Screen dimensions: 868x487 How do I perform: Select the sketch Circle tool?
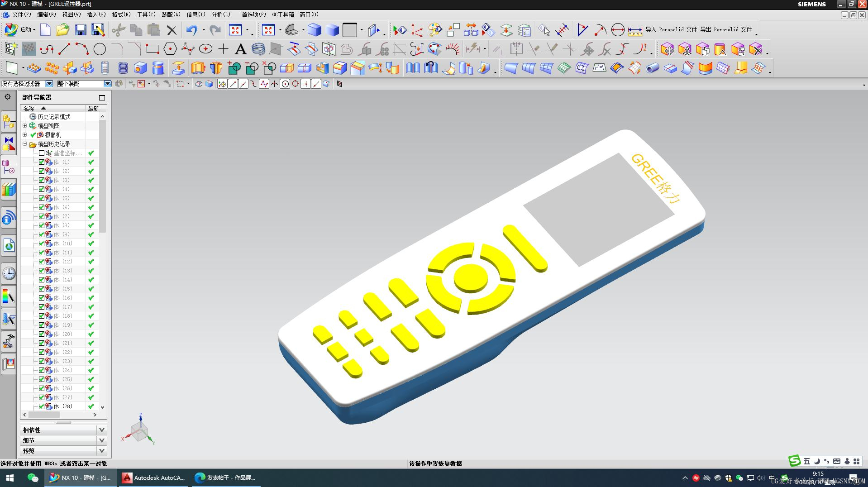[100, 49]
